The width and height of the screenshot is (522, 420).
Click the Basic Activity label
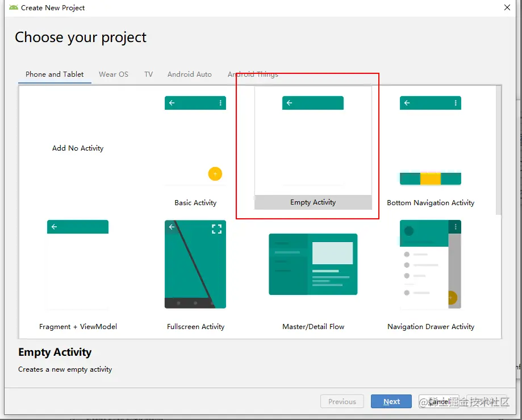(195, 203)
